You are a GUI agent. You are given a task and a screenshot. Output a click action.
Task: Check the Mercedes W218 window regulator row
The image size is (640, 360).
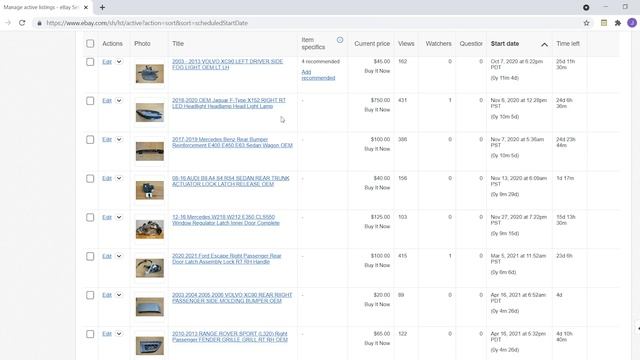tap(90, 218)
